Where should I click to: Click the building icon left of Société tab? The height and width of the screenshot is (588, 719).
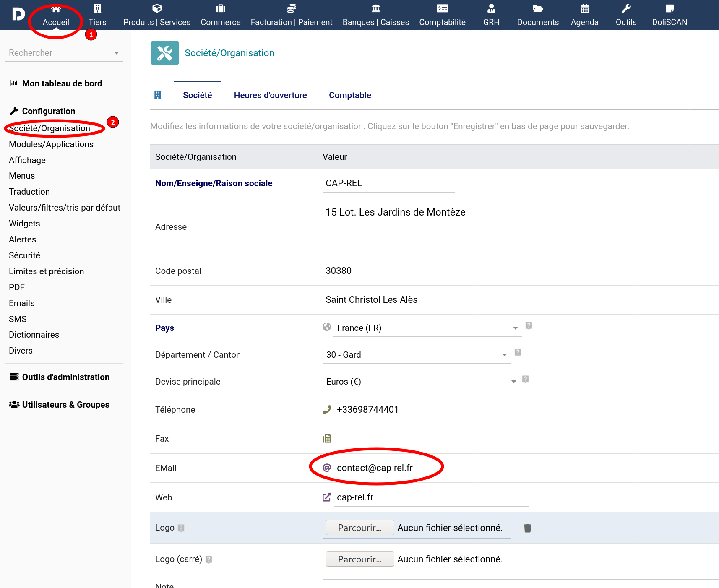[x=158, y=95]
